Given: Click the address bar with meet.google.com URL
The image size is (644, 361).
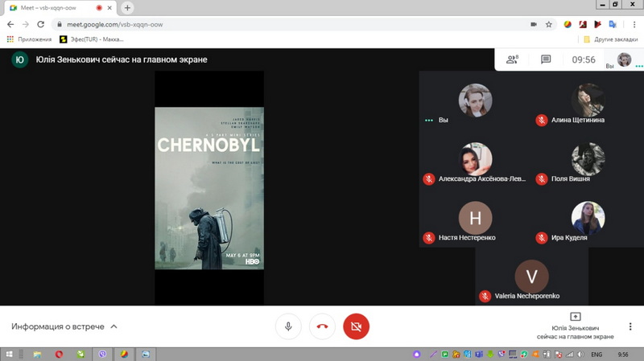Looking at the screenshot, I should (x=304, y=24).
